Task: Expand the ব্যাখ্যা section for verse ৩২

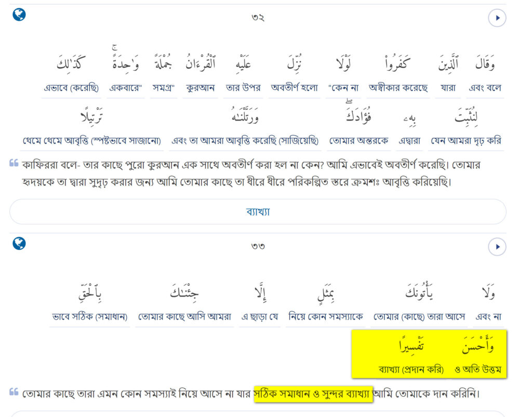Action: (x=258, y=212)
